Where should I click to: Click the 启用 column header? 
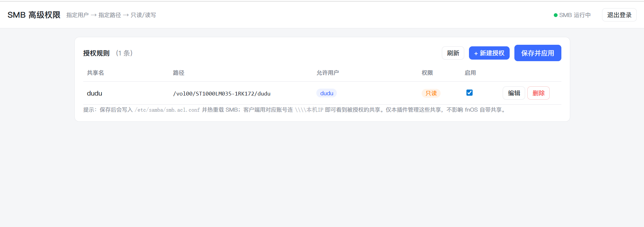[470, 73]
